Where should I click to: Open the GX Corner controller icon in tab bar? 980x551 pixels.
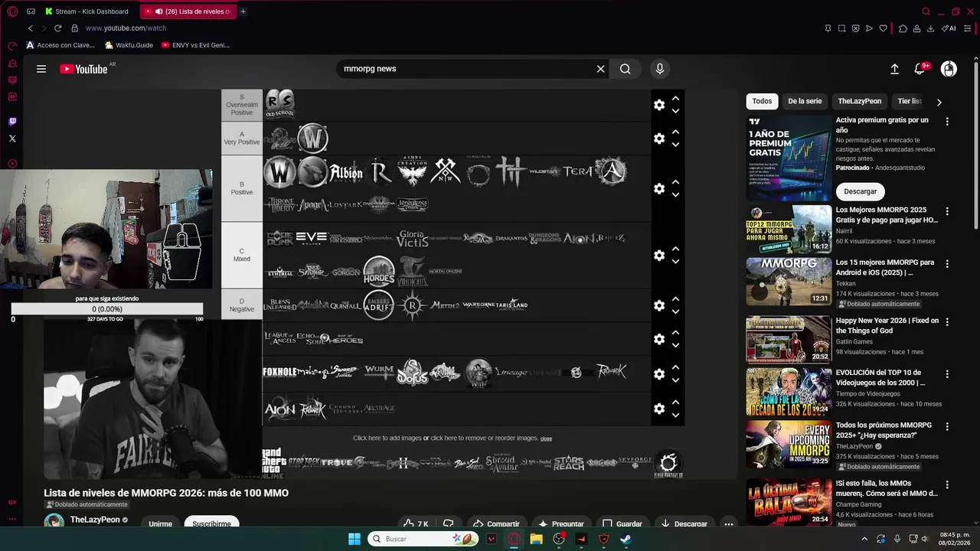coord(31,11)
